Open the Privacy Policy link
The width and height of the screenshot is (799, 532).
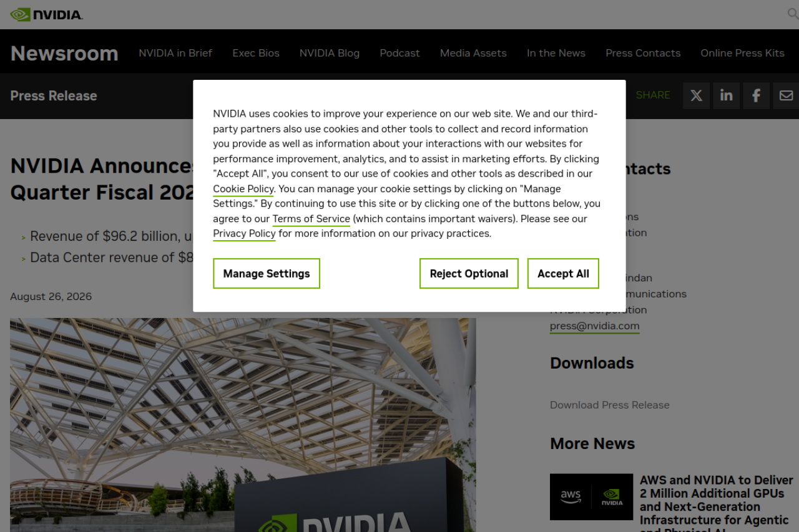[244, 234]
